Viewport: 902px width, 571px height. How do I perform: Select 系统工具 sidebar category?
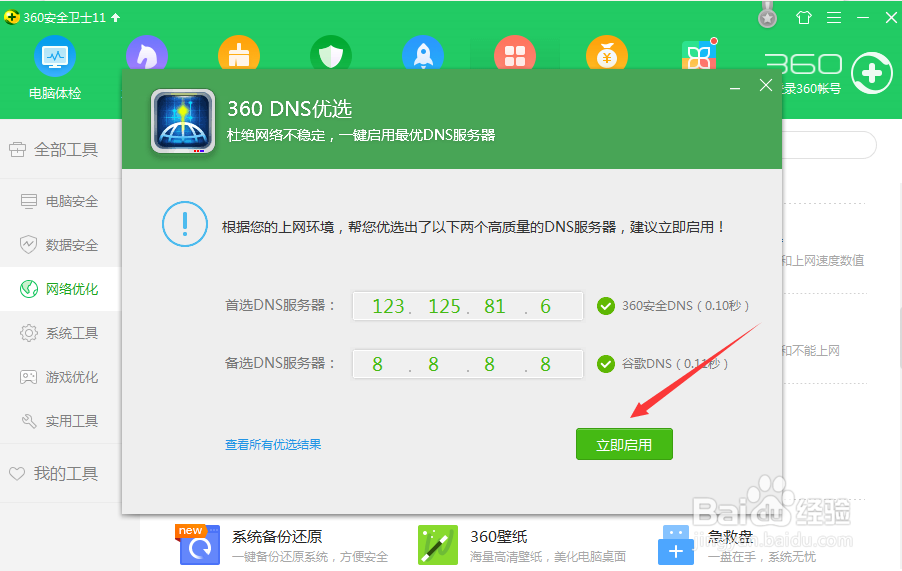[x=60, y=333]
